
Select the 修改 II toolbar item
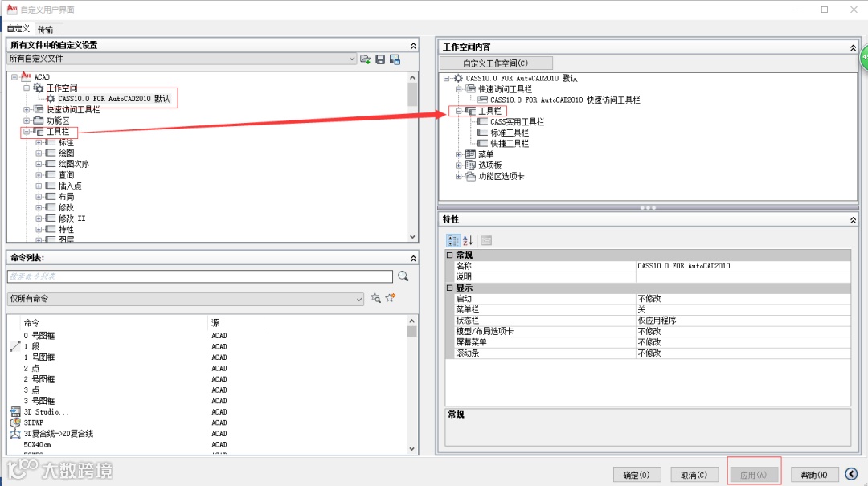pyautogui.click(x=72, y=218)
